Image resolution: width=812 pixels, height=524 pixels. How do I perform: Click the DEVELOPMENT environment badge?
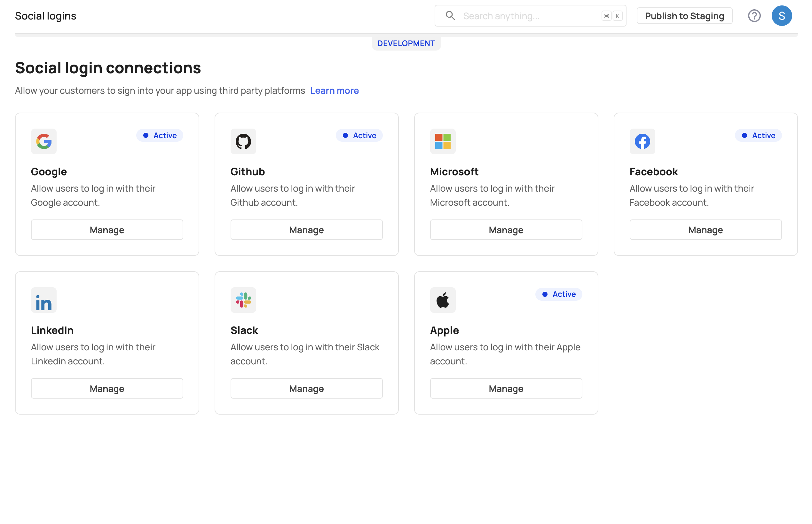(406, 43)
